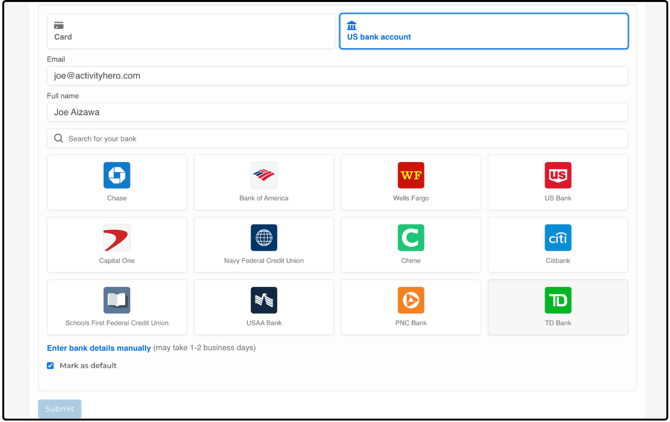Select Navy Federal Credit Union globe icon
This screenshot has height=422, width=670.
264,238
